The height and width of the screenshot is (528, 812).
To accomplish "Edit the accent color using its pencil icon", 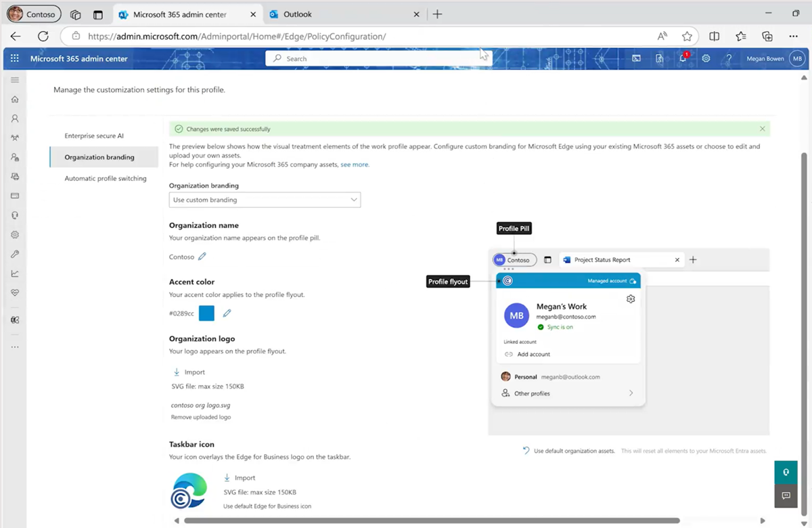I will click(x=227, y=313).
